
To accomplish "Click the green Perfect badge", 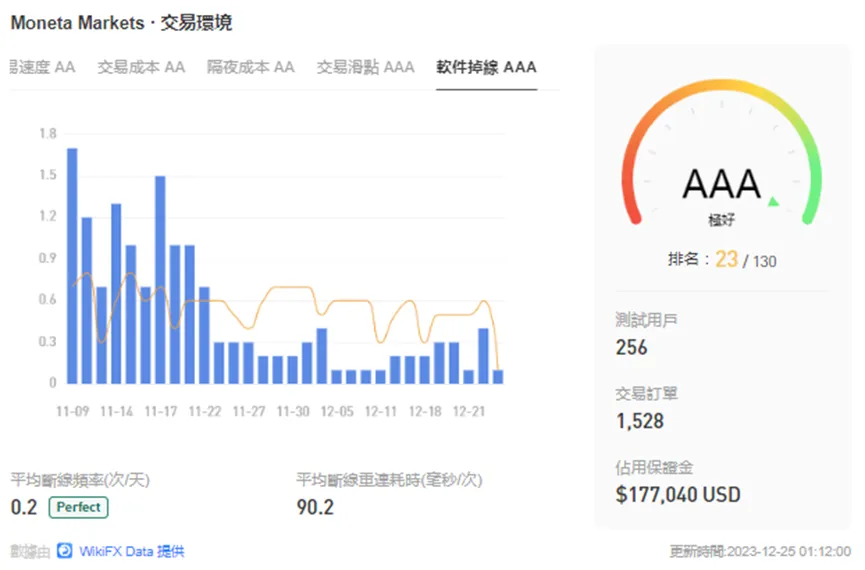I will (x=78, y=507).
